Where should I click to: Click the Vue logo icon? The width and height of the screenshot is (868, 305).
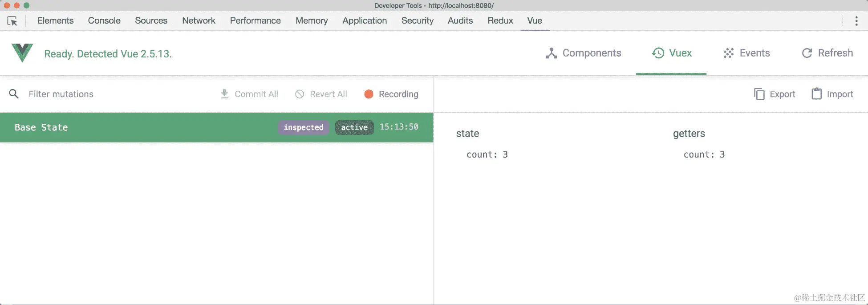(x=22, y=53)
